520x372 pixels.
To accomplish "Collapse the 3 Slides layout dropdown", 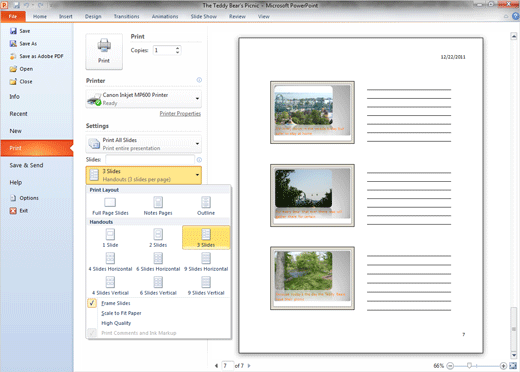I will (x=144, y=175).
